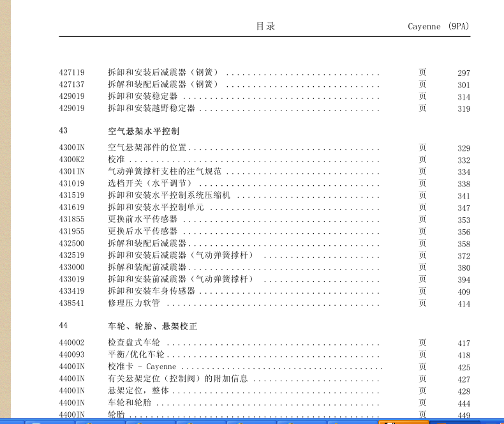The image size is (504, 424).
Task: Click page number '301'
Action: (x=464, y=86)
